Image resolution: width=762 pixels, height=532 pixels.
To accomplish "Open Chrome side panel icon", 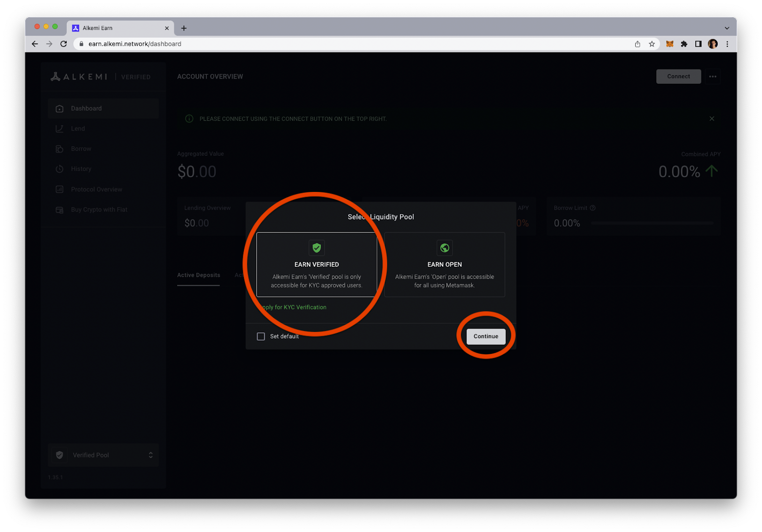I will point(698,44).
